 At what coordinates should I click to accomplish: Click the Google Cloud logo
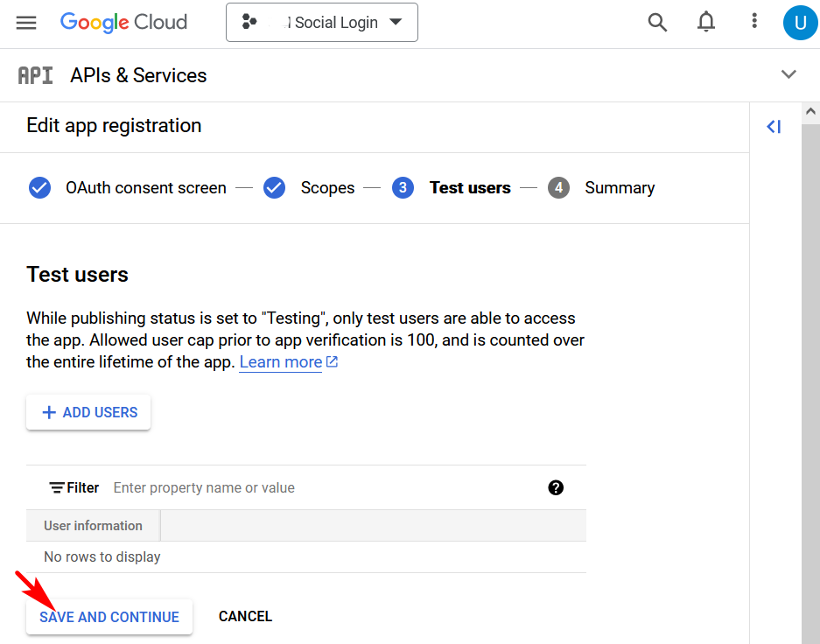(x=123, y=22)
